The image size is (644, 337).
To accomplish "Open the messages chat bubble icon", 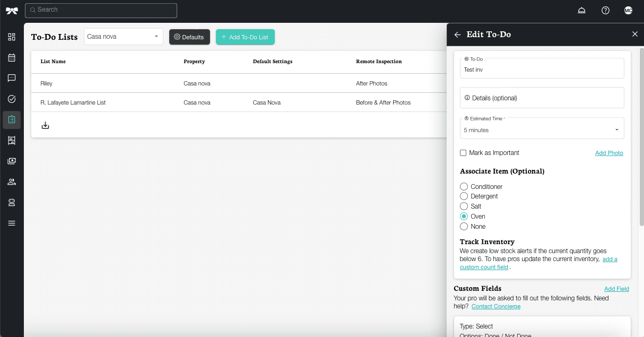I will click(12, 78).
